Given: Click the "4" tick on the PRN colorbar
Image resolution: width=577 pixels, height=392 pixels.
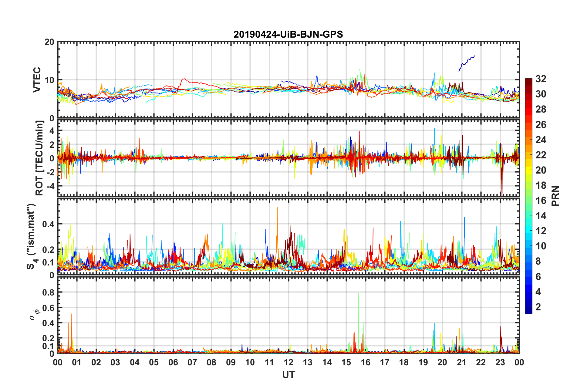Looking at the screenshot, I should pos(538,292).
